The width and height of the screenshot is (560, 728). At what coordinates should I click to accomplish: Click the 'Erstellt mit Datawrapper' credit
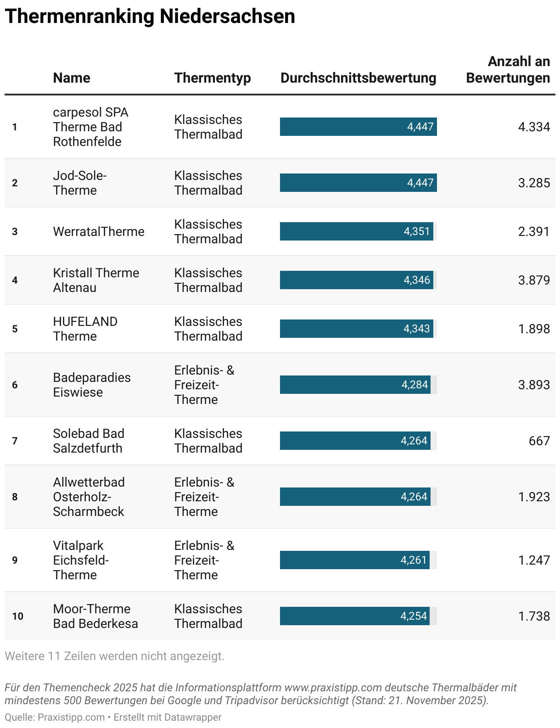(168, 717)
